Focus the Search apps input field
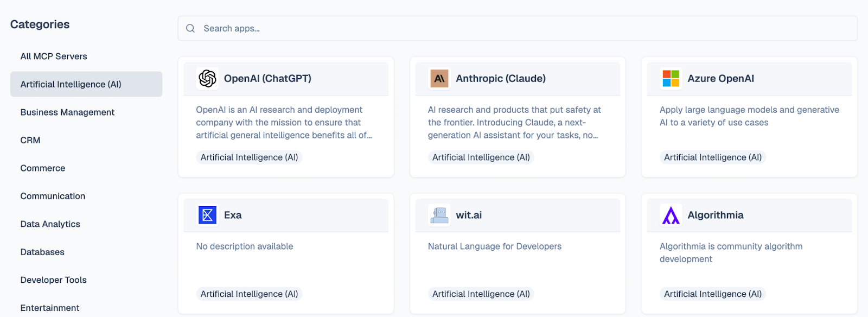The height and width of the screenshot is (317, 868). tap(518, 28)
